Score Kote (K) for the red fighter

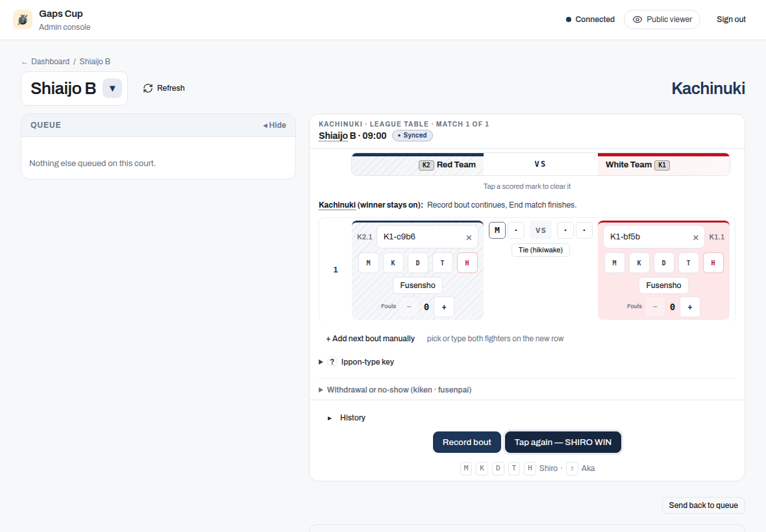(x=393, y=263)
